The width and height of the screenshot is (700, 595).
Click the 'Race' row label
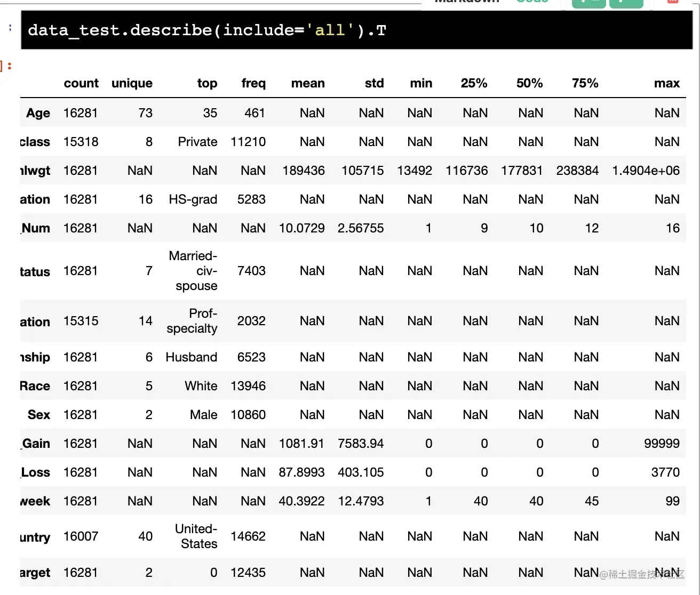pos(35,386)
